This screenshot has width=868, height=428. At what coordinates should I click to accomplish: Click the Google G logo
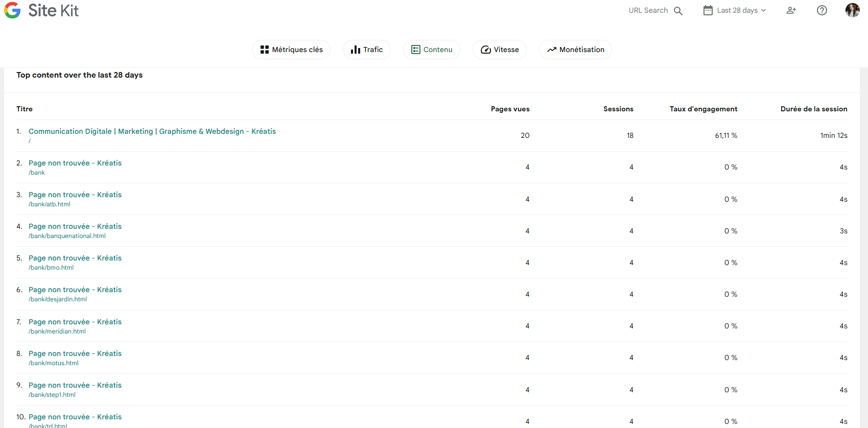coord(12,10)
